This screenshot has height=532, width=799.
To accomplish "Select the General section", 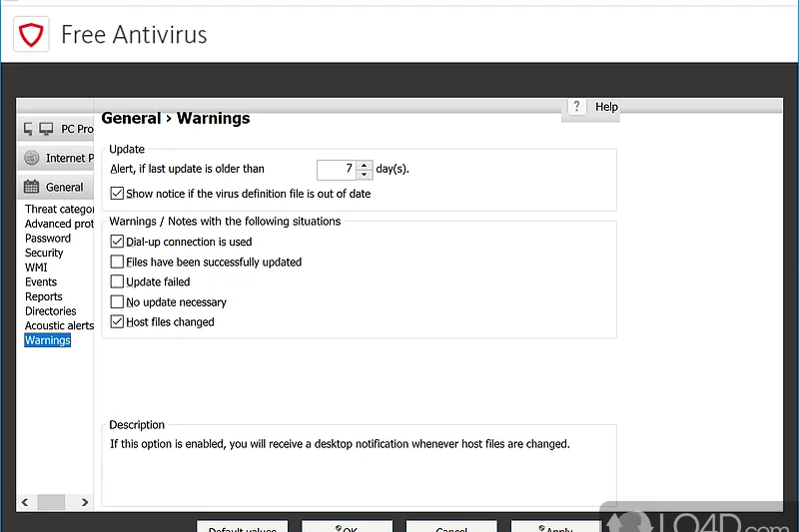I will (x=56, y=187).
